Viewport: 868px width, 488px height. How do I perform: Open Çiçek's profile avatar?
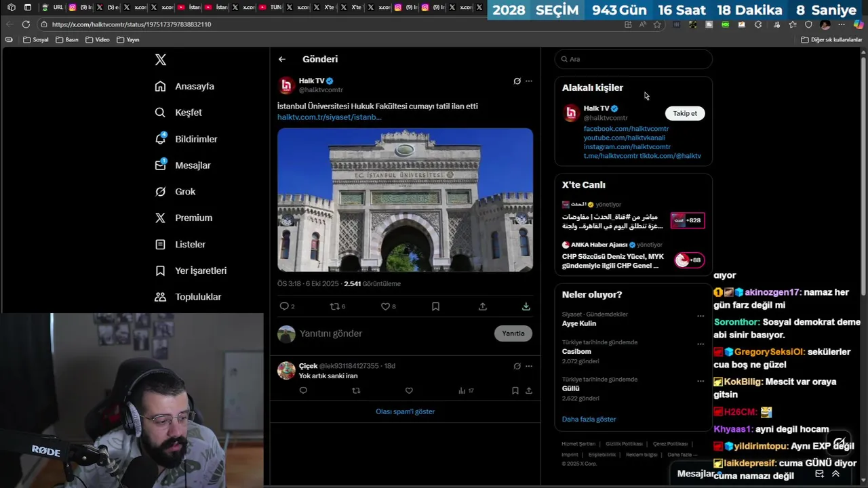(x=286, y=370)
